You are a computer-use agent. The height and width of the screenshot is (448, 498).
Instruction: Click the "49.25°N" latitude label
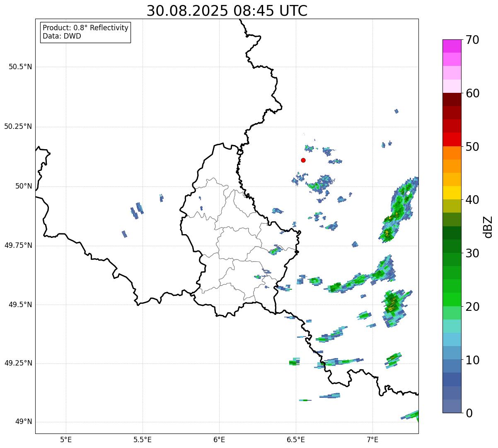18,363
